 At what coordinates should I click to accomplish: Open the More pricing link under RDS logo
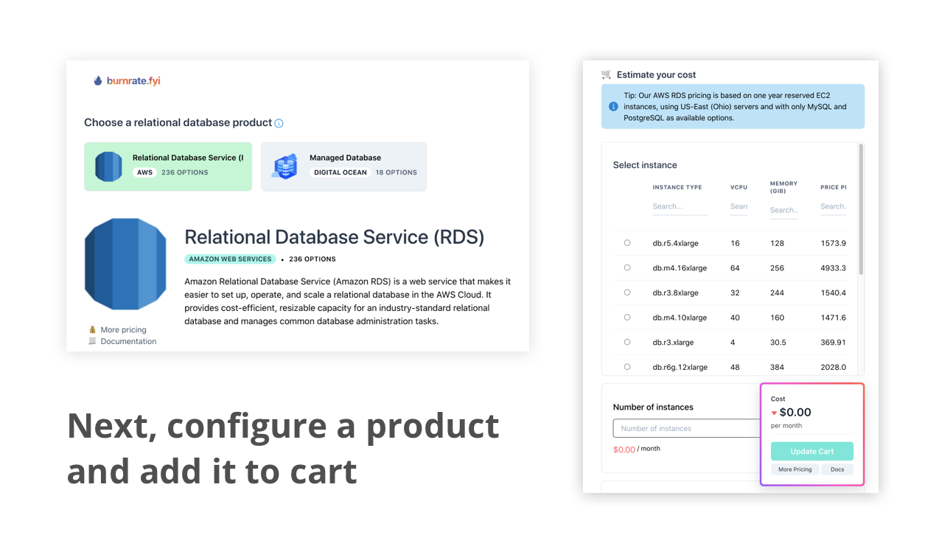coord(123,330)
